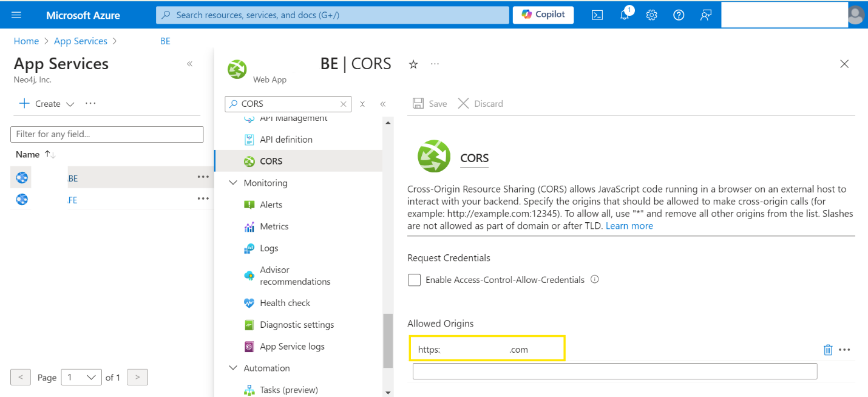Viewport: 868px width, 397px height.
Task: Delete the allowed origin with trash icon
Action: coord(828,350)
